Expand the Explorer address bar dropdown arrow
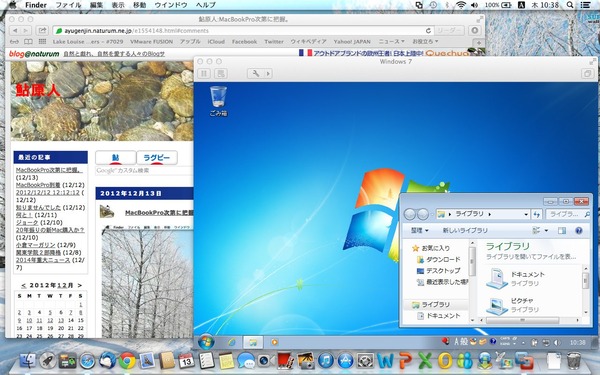600x375 pixels. (x=526, y=214)
